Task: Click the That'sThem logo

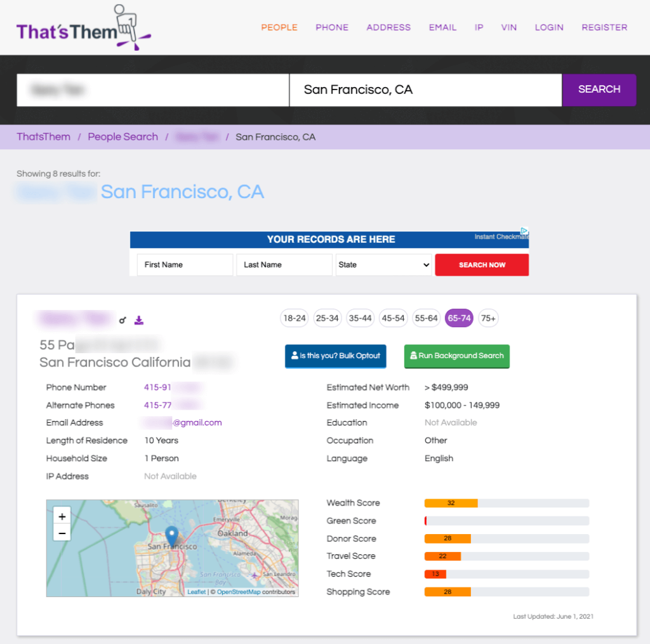Action: (83, 28)
